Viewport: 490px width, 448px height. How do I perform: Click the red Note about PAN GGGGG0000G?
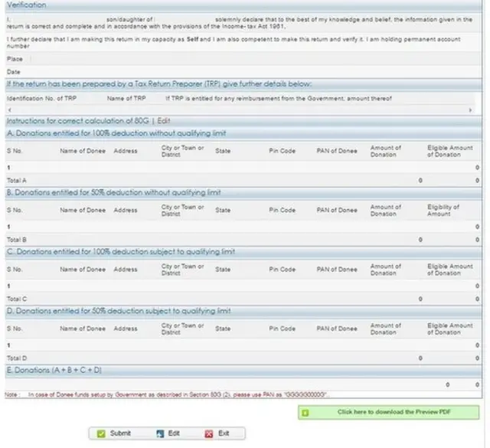[x=167, y=395]
